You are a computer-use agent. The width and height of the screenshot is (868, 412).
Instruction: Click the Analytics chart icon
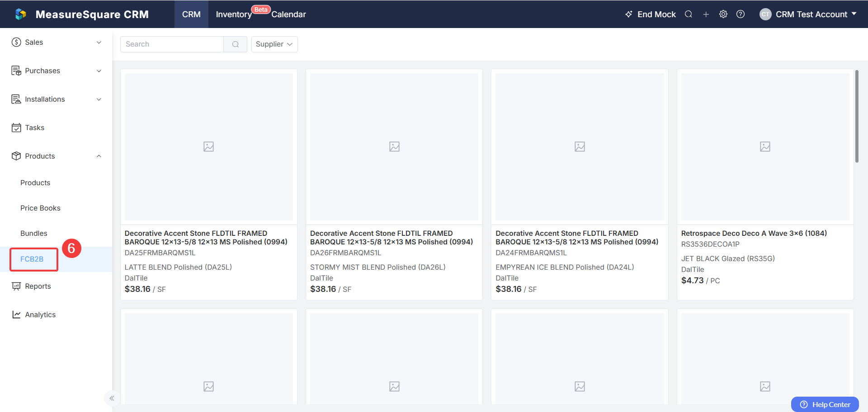[x=16, y=314]
